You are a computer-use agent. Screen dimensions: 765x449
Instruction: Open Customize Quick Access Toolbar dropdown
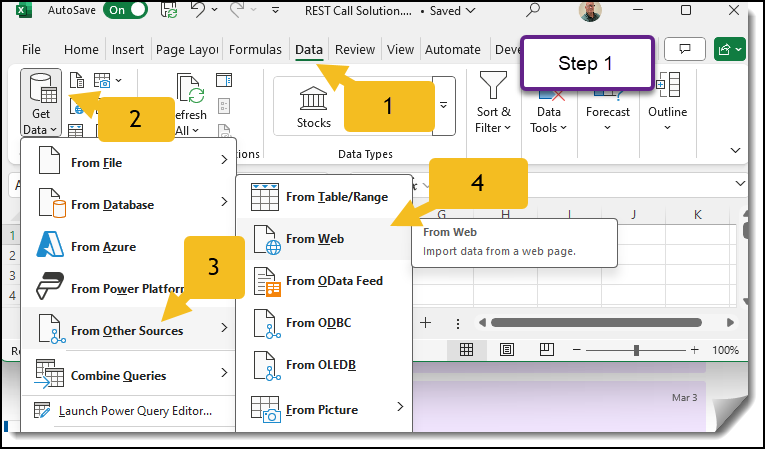coord(275,10)
